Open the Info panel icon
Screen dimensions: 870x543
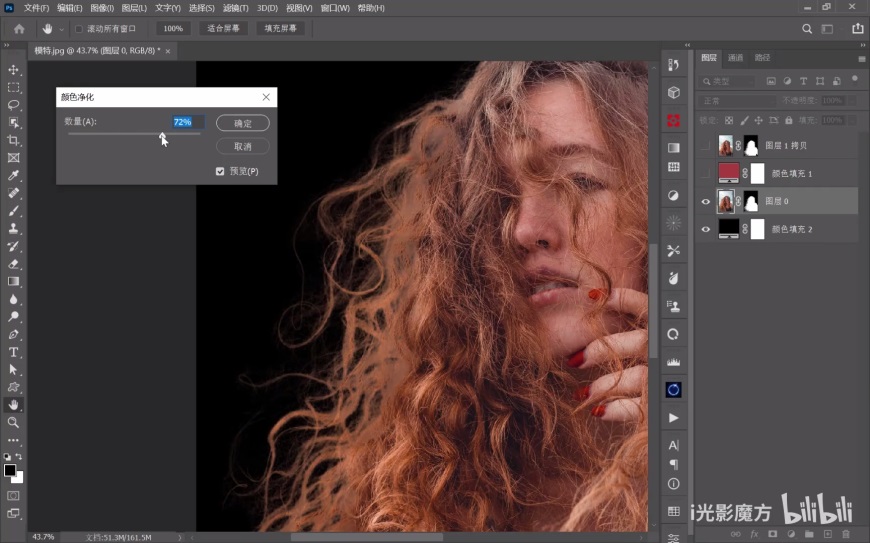click(x=674, y=484)
